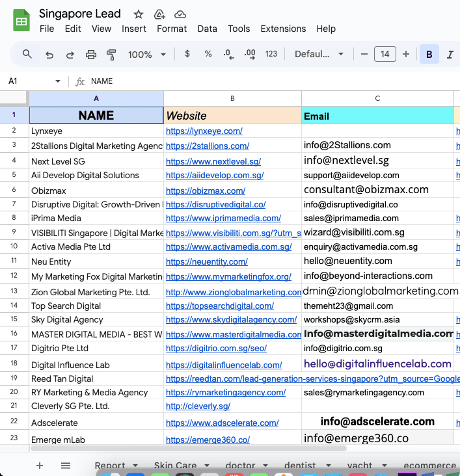The width and height of the screenshot is (460, 476).
Task: Print the spreadsheet
Action: click(x=91, y=55)
